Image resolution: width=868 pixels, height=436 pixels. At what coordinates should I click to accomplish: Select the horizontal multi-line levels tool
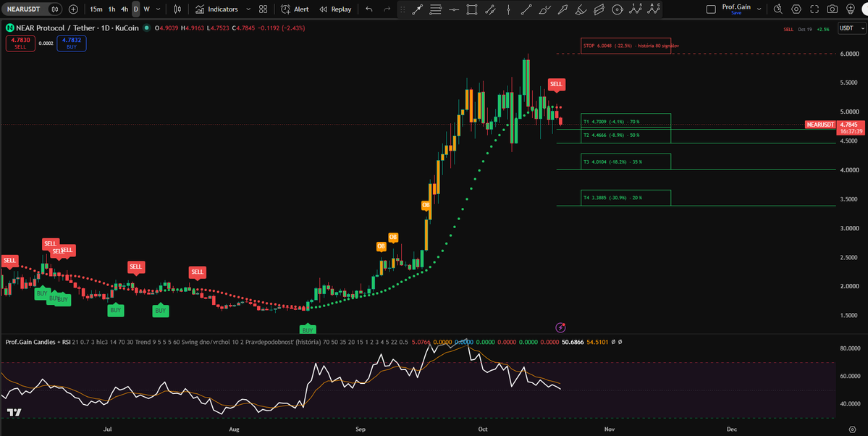pos(436,9)
